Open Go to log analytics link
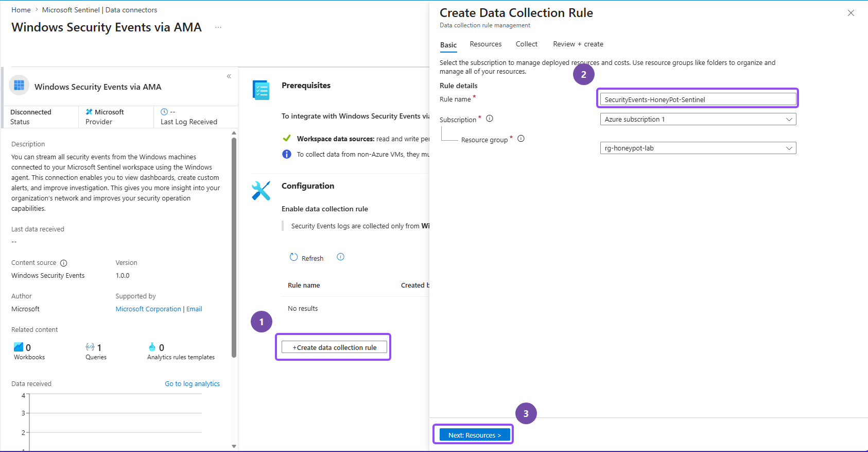The height and width of the screenshot is (452, 868). tap(192, 384)
